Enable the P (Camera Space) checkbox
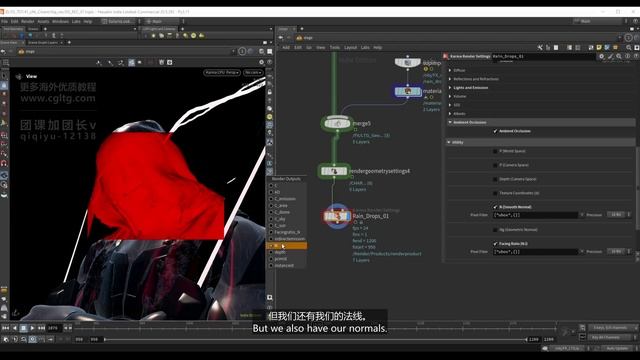The height and width of the screenshot is (360, 640). pos(495,165)
